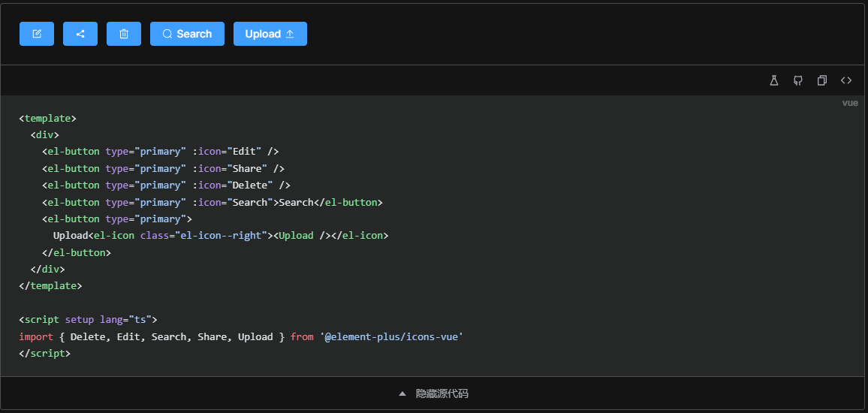Click the Delete trash icon button
868x413 pixels.
pos(124,34)
